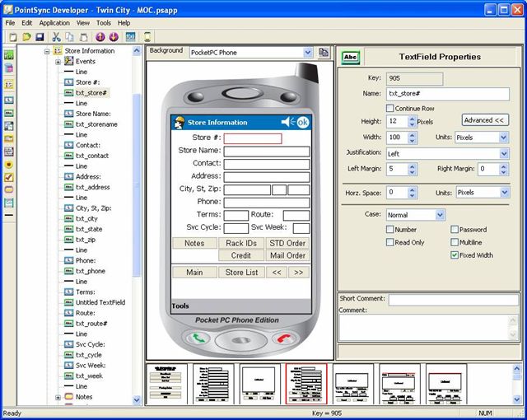Open the Application menu

(x=54, y=23)
